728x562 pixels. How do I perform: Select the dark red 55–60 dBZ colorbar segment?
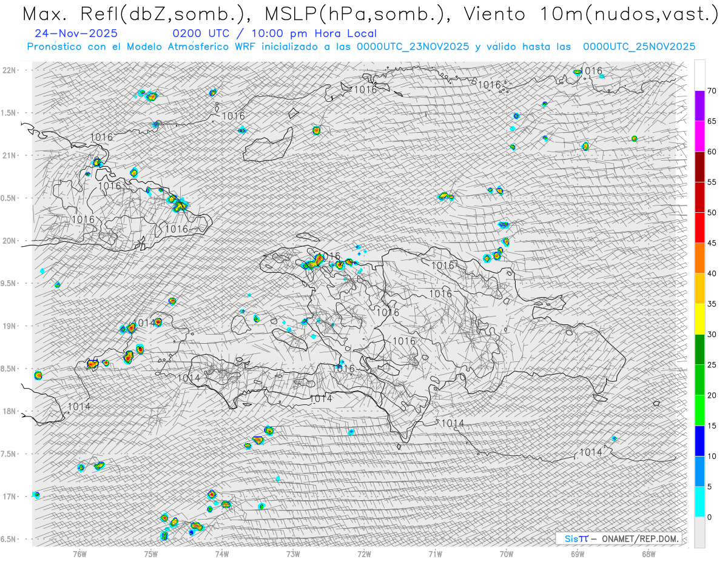[699, 167]
